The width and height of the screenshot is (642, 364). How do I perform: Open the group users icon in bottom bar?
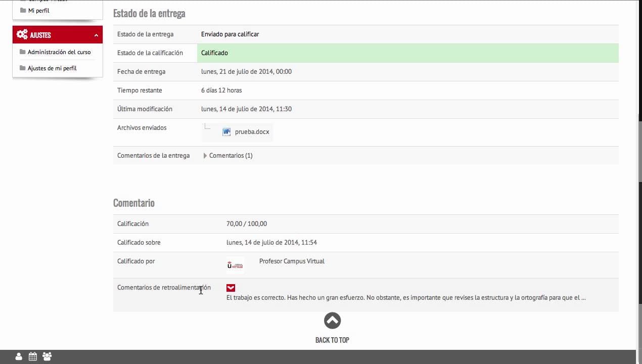47,356
